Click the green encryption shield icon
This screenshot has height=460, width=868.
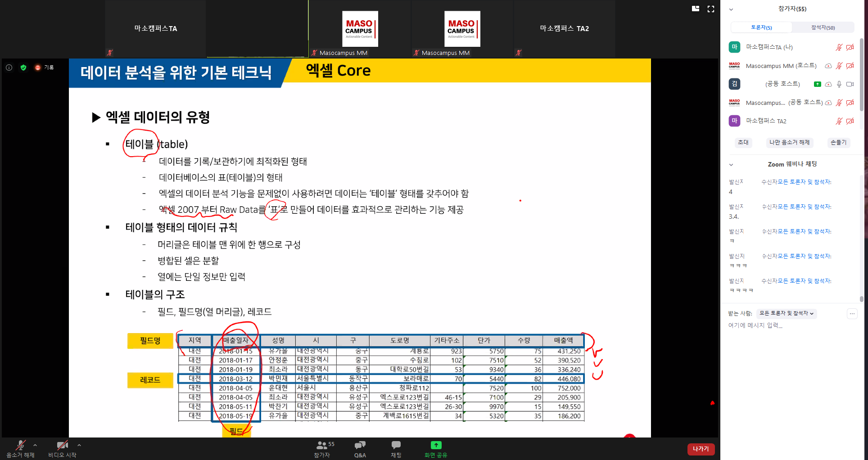(x=23, y=68)
